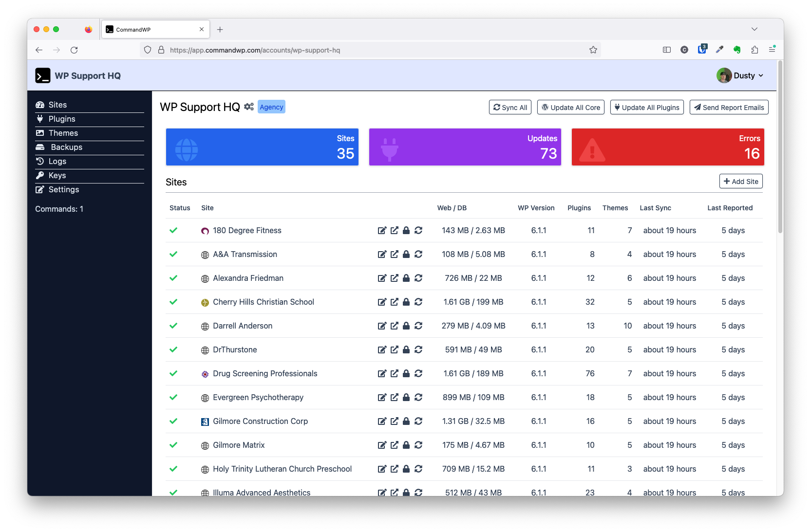Open the Dusty user account dropdown
The width and height of the screenshot is (811, 532).
(740, 75)
